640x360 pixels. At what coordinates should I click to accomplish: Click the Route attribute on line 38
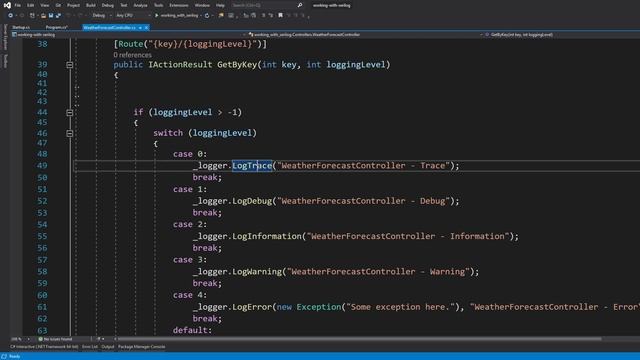point(131,44)
